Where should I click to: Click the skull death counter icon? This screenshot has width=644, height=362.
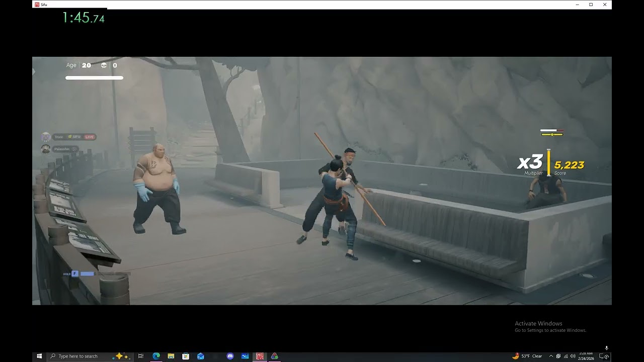(x=104, y=65)
